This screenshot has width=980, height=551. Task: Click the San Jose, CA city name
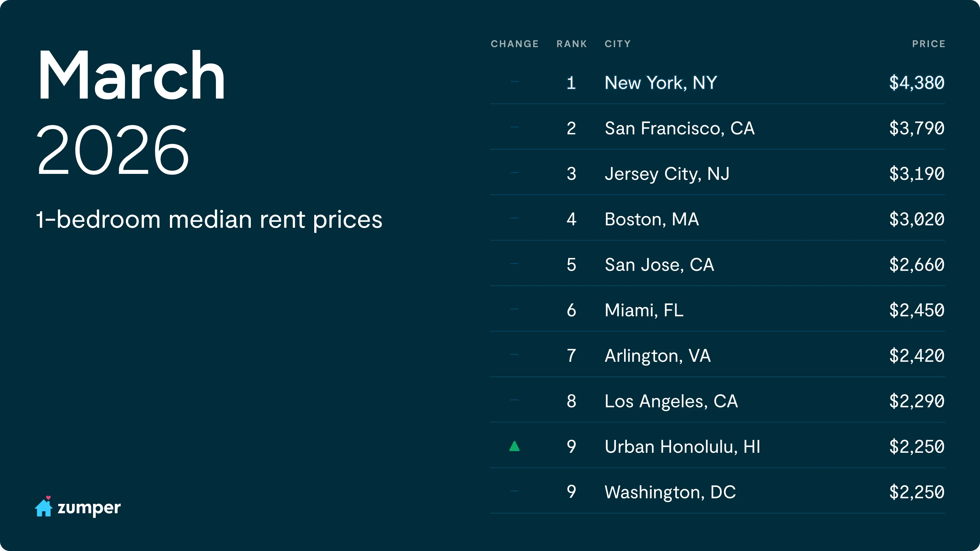[659, 265]
